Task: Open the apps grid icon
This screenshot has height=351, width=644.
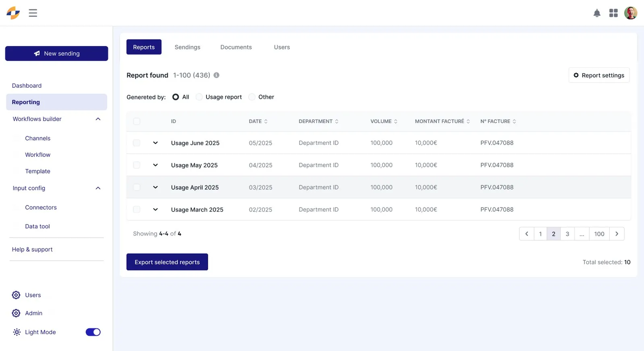Action: [613, 13]
